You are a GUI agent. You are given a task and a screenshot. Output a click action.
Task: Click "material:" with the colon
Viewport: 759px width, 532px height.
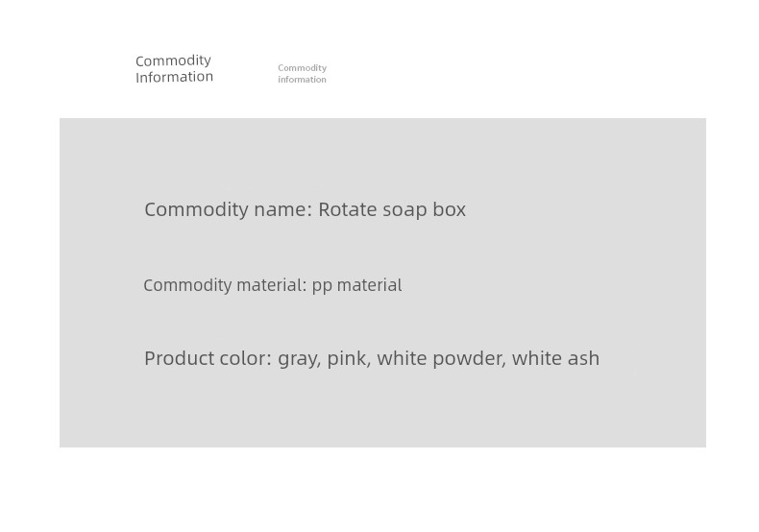tap(272, 285)
